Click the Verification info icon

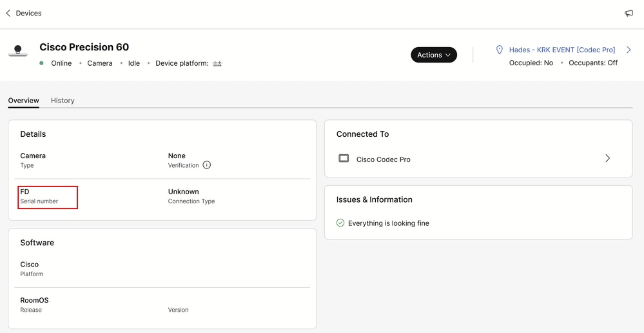(x=207, y=165)
